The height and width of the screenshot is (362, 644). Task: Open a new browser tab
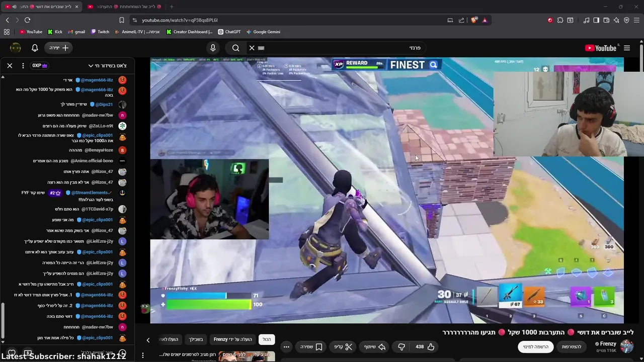[172, 7]
